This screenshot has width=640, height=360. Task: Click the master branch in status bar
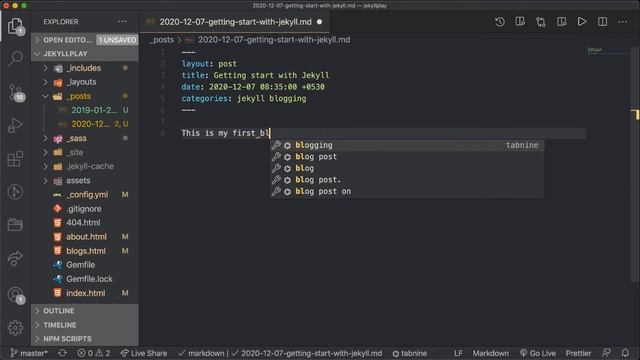click(29, 353)
